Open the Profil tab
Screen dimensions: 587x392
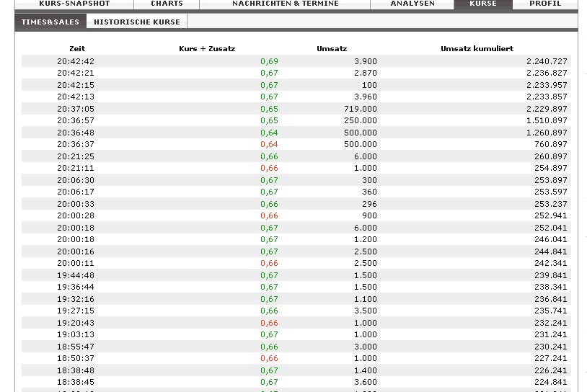click(545, 4)
